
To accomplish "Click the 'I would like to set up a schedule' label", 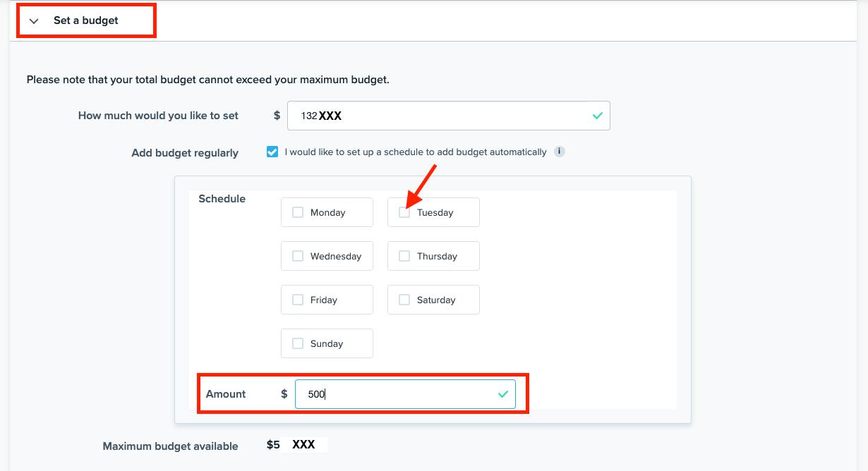I will click(x=415, y=152).
